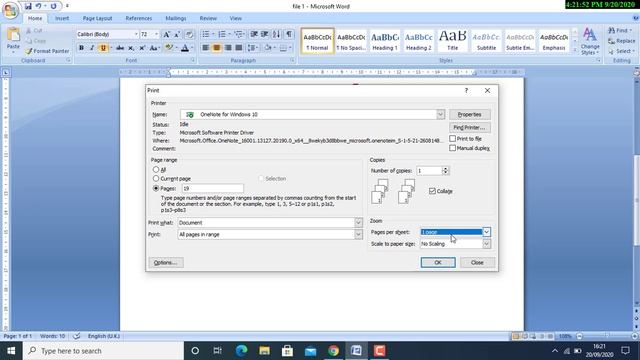Image resolution: width=640 pixels, height=360 pixels.
Task: Enable the Manual duplex checkbox
Action: 452,148
